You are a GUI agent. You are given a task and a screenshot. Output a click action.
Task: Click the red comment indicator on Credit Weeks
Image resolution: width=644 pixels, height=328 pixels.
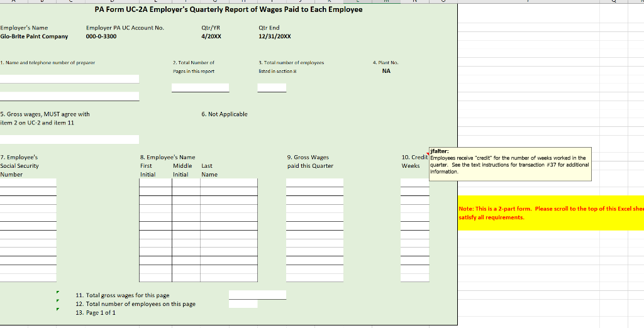pyautogui.click(x=428, y=155)
